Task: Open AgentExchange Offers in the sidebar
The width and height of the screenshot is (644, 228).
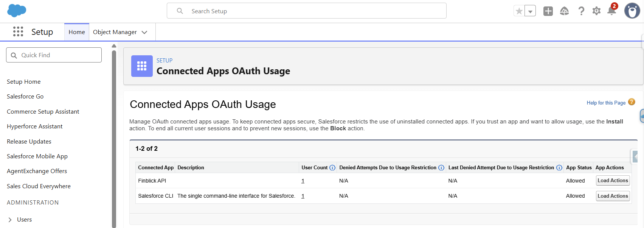Action: 37,171
